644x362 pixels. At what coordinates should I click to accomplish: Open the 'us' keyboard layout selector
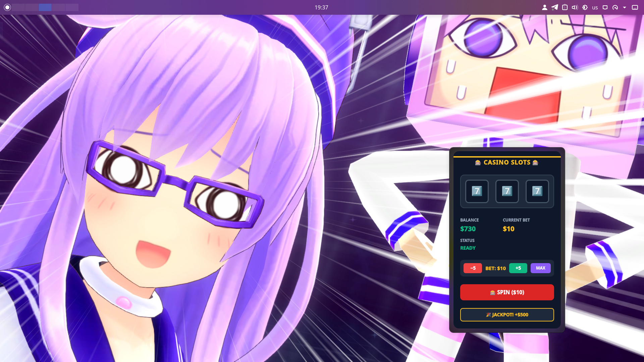[595, 8]
